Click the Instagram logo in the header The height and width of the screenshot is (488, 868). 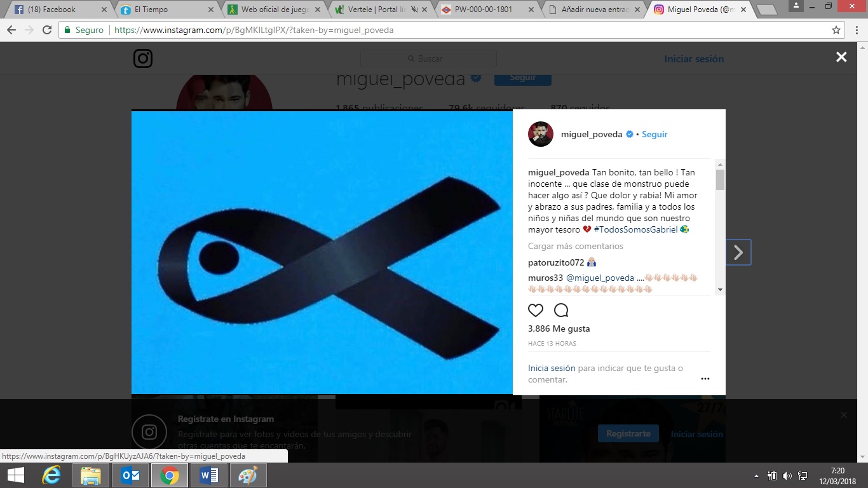pos(143,58)
